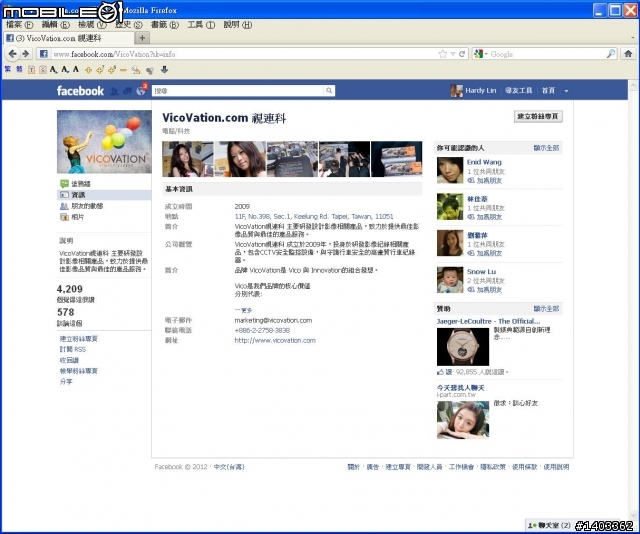Click the Google search magnifier icon
This screenshot has height=534, width=640.
pos(611,54)
